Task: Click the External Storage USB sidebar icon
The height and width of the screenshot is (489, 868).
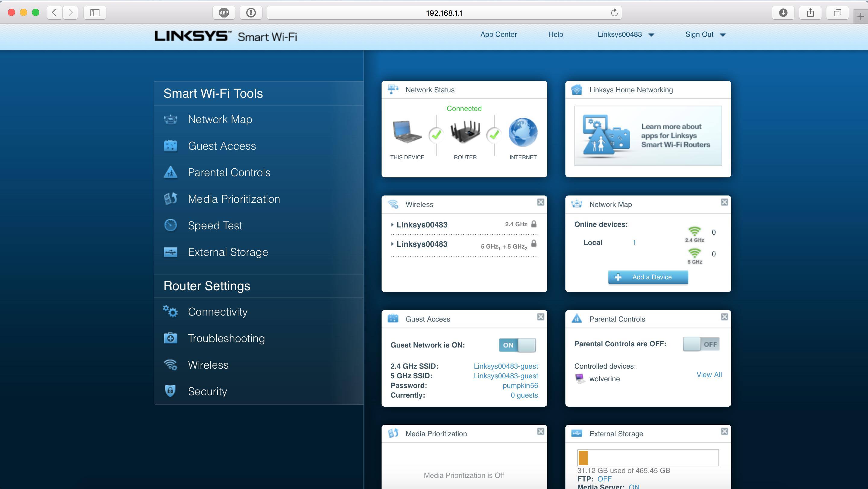Action: click(x=171, y=252)
